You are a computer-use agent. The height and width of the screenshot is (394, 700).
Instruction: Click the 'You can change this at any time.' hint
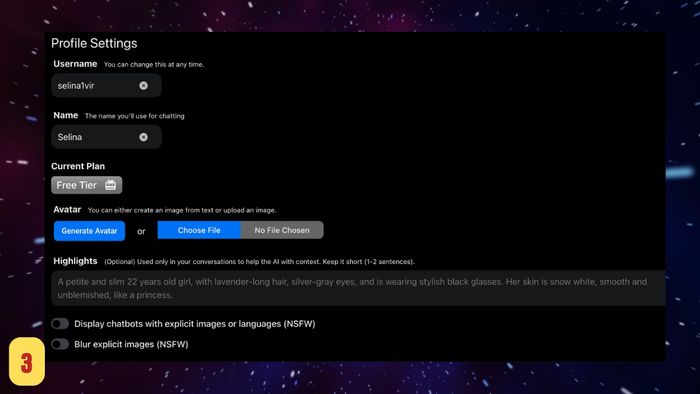154,64
